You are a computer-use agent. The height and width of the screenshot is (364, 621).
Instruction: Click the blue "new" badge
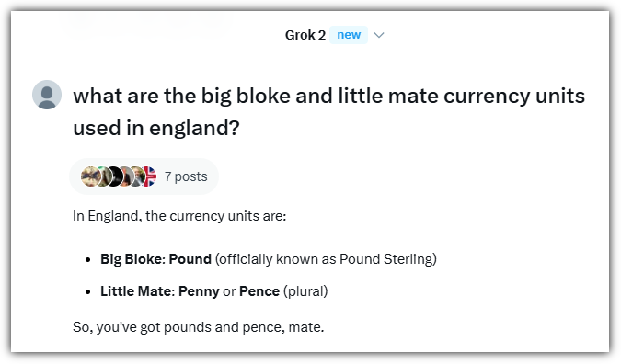point(349,35)
